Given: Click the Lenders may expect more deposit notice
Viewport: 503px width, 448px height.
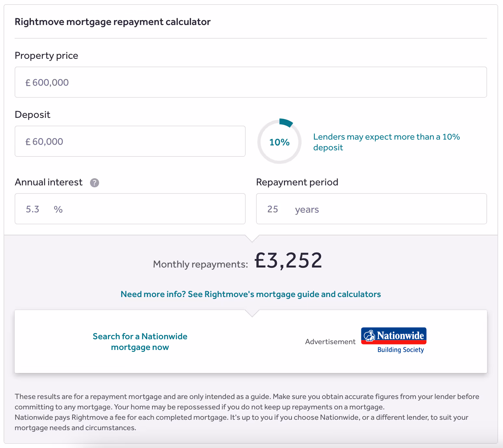Looking at the screenshot, I should [386, 142].
